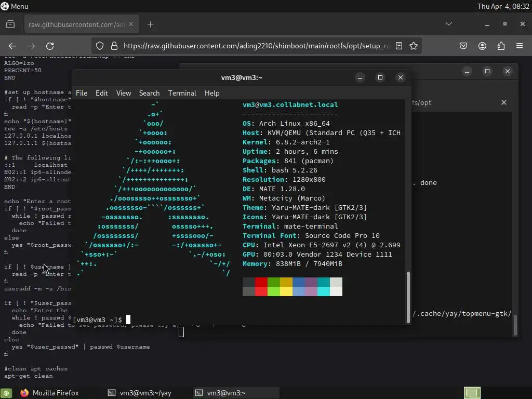Click the green neofetch color block

pyautogui.click(x=273, y=287)
